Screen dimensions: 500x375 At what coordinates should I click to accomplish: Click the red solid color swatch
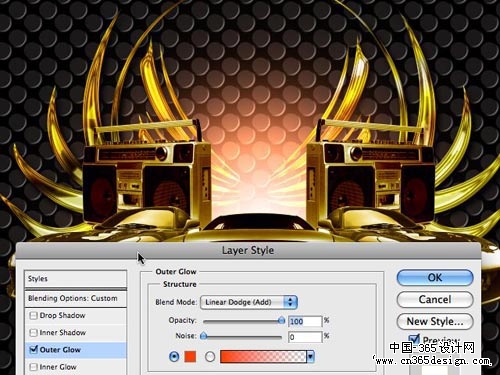click(x=190, y=357)
